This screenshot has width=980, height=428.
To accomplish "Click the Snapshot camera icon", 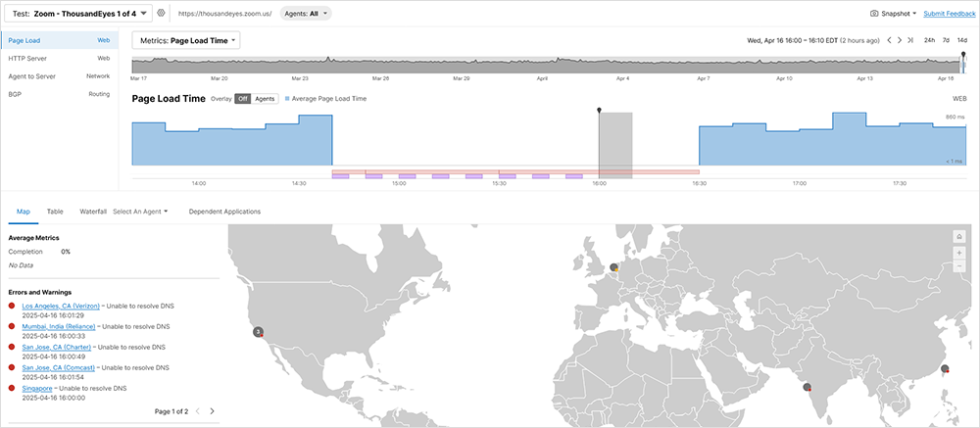I will click(874, 14).
